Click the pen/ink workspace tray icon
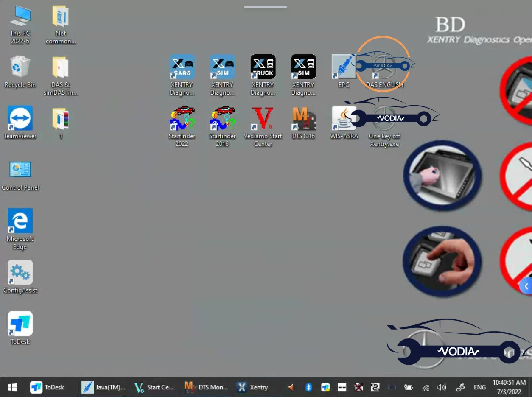 [x=460, y=387]
